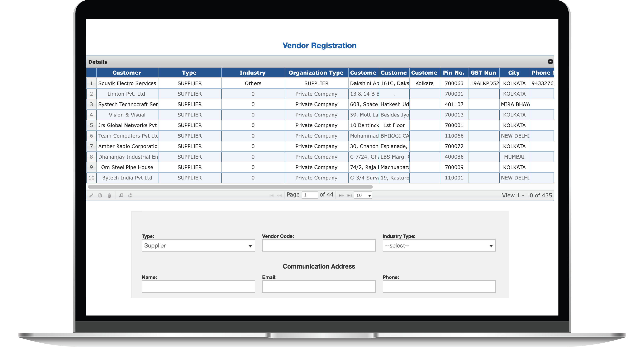Image resolution: width=644 pixels, height=347 pixels.
Task: Select the Om Steel Pipe House row
Action: click(x=127, y=167)
